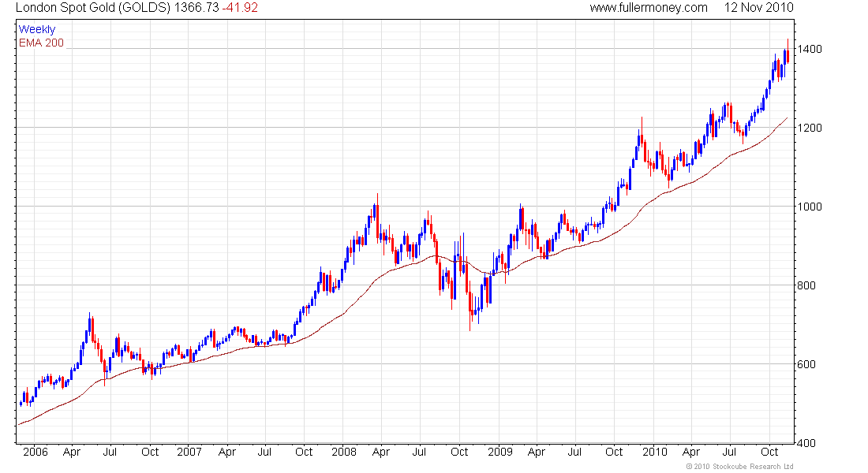Click the May 2006 spike candle near 720
This screenshot has height=473, width=868.
coord(90,326)
